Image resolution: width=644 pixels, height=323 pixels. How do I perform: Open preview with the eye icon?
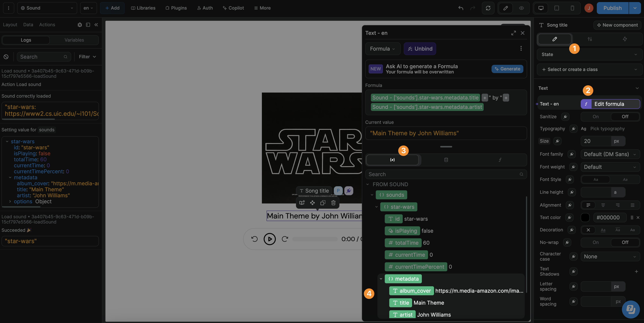(521, 8)
